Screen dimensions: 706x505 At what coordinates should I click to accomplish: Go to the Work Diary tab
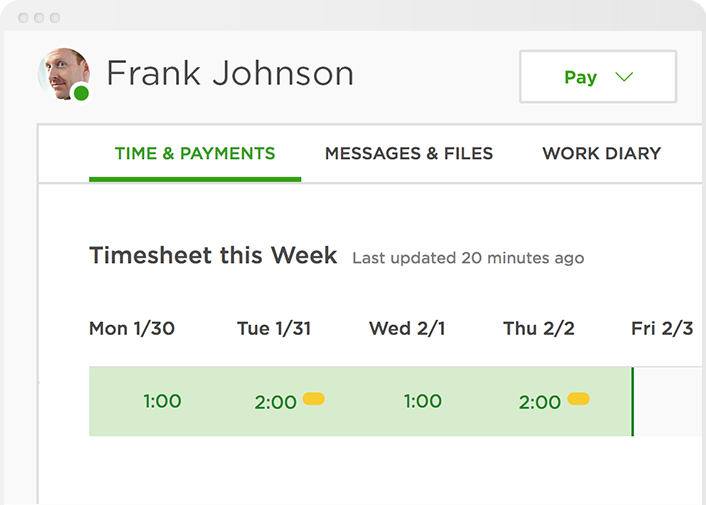pos(601,154)
